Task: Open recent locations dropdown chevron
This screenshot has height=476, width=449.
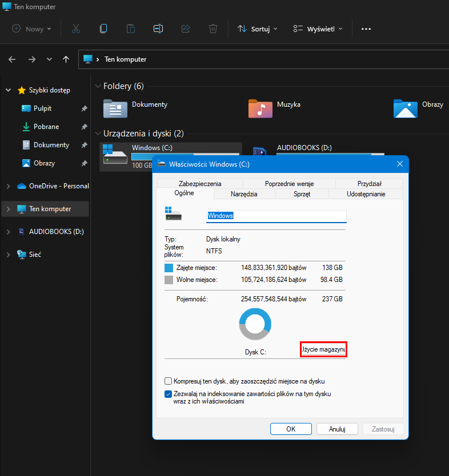Action: click(x=49, y=59)
